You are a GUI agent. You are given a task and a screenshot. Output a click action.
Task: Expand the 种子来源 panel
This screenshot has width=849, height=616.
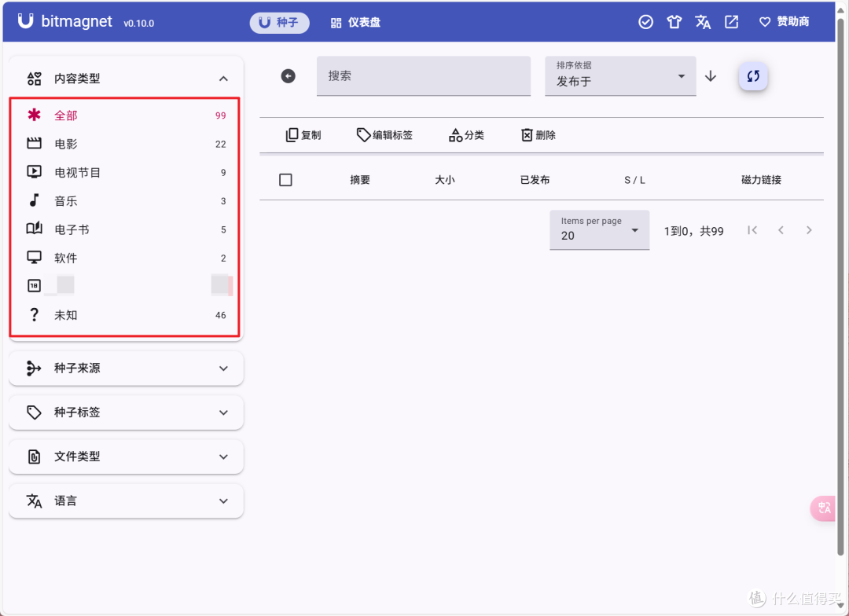[126, 368]
